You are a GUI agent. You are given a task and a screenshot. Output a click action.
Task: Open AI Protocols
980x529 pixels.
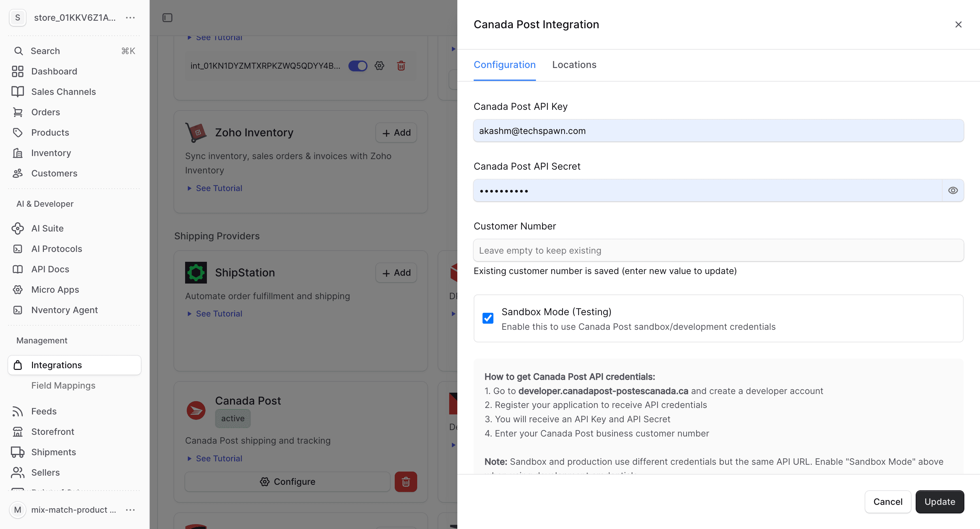click(75, 249)
